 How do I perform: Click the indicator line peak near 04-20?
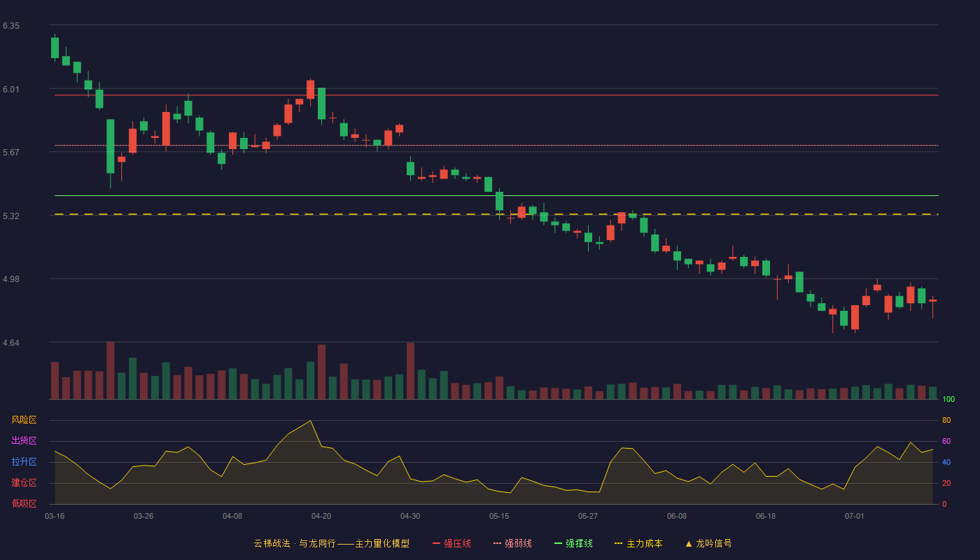[x=310, y=421]
